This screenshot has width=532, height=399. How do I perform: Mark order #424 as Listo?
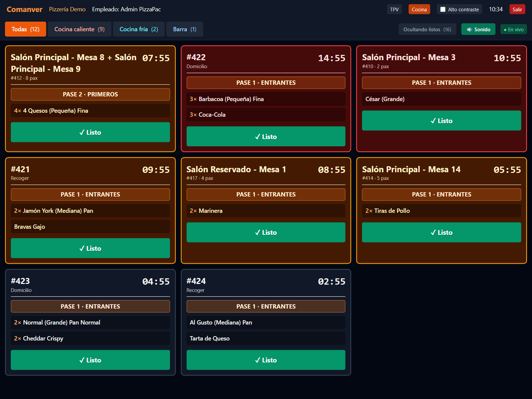266,360
